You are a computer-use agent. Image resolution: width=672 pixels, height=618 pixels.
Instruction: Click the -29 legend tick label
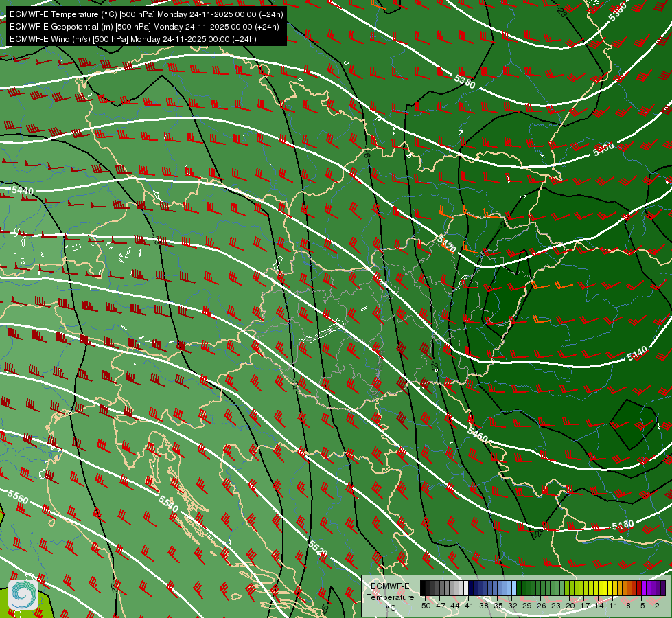525,606
